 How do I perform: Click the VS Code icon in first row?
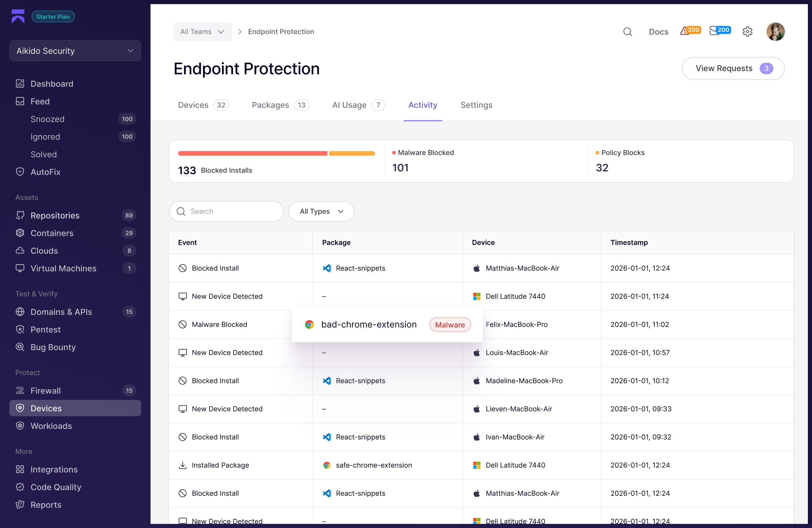coord(327,268)
